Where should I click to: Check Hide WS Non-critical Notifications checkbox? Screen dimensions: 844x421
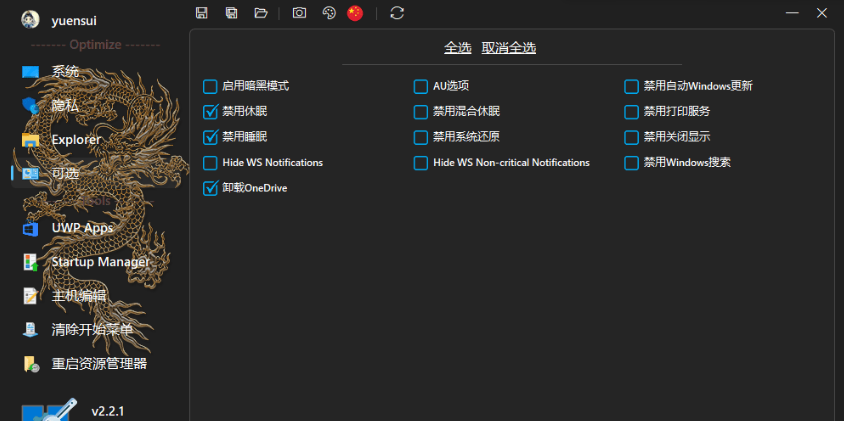tap(420, 163)
